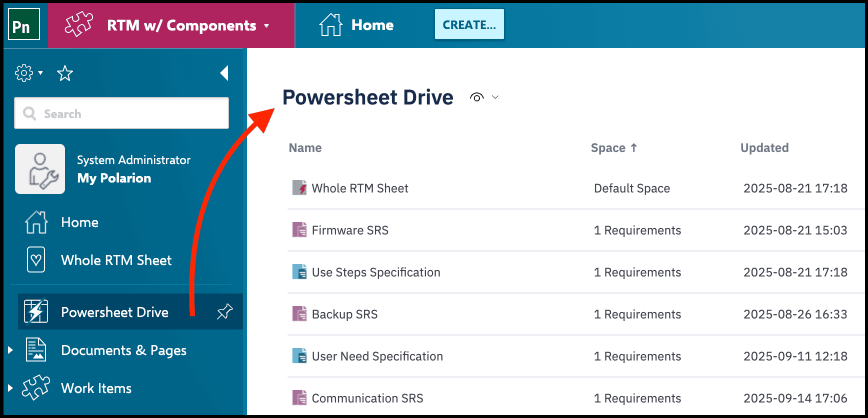This screenshot has height=418, width=868.
Task: Select the Home tab label in top bar
Action: click(x=372, y=25)
